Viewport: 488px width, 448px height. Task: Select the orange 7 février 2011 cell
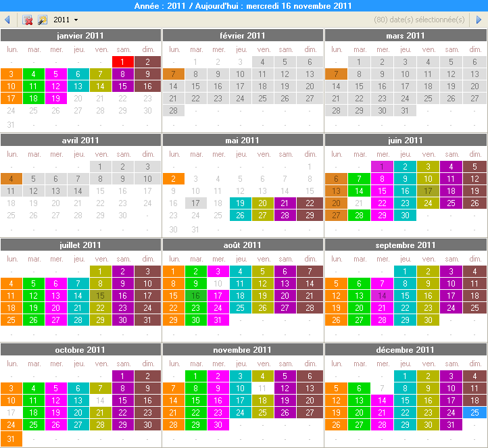click(174, 74)
